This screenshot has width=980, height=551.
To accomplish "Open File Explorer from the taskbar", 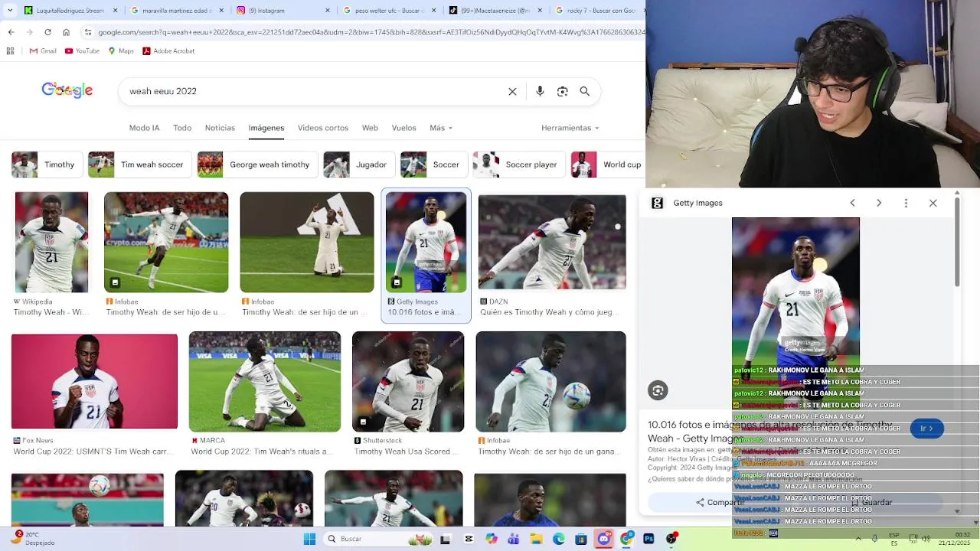I will pos(536,539).
